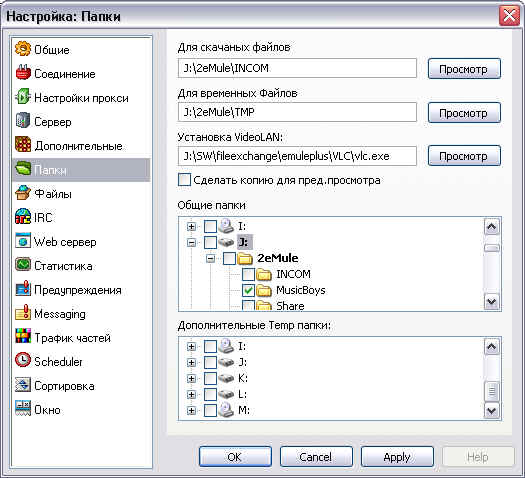
Task: Click the Трафик частей colorful icon
Action: (23, 337)
